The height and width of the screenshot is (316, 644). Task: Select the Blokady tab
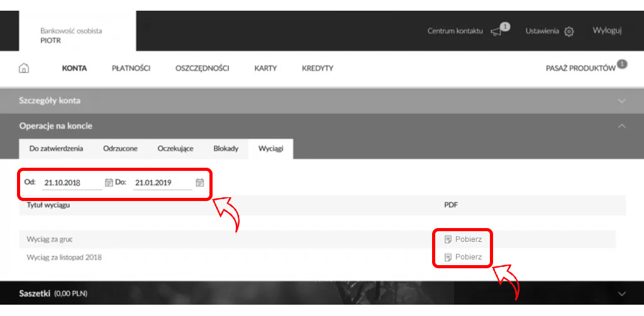226,149
